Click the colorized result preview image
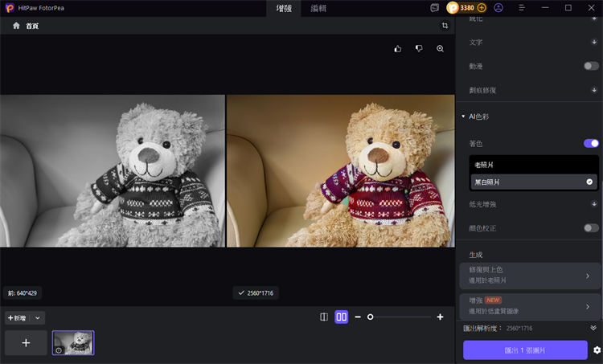The width and height of the screenshot is (603, 364). [341, 170]
